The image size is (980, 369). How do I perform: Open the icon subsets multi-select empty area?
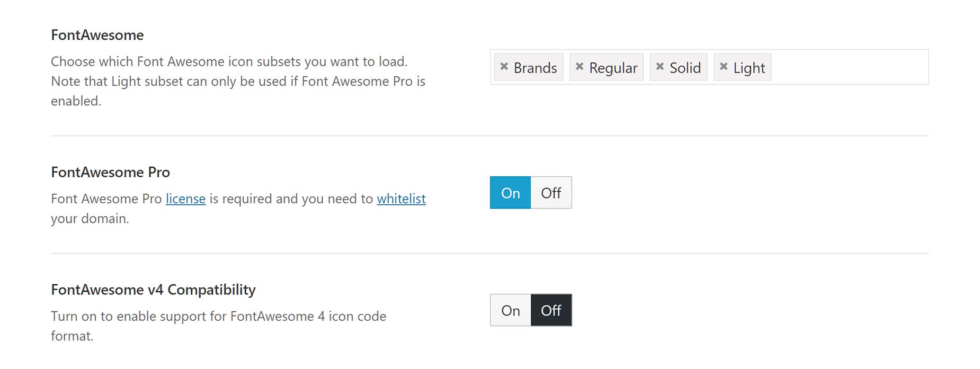pos(848,67)
